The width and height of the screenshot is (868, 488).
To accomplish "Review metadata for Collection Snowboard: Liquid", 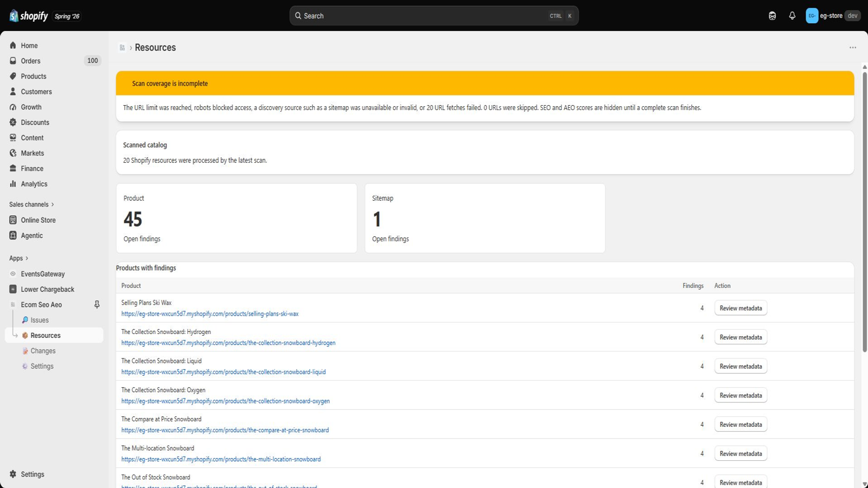I will tap(741, 367).
